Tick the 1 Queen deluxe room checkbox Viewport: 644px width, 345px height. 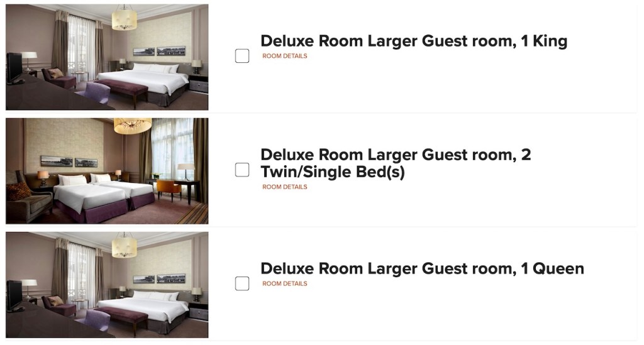click(242, 283)
